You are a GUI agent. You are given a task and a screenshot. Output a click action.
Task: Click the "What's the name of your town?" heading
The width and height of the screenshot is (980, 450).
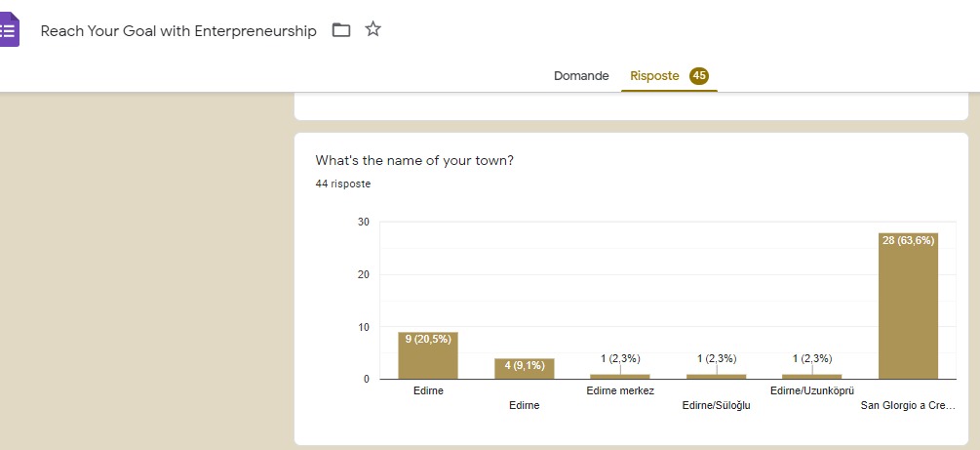tap(414, 160)
